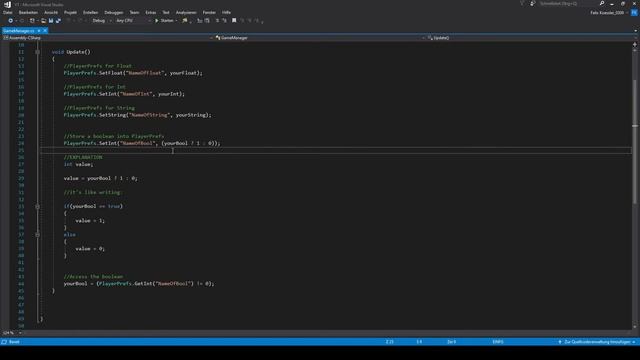Click the split editor handle above scrollbar
640x360 pixels.
pos(635,44)
